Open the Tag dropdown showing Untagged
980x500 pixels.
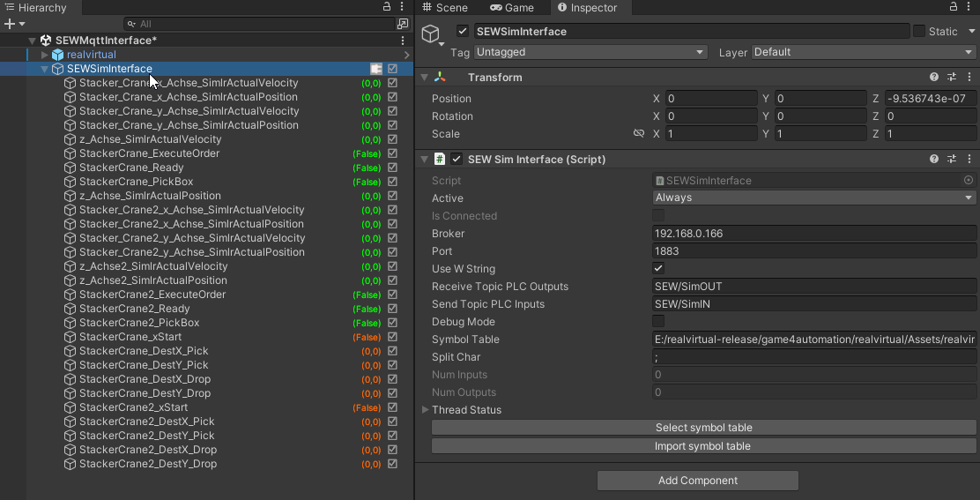click(590, 52)
